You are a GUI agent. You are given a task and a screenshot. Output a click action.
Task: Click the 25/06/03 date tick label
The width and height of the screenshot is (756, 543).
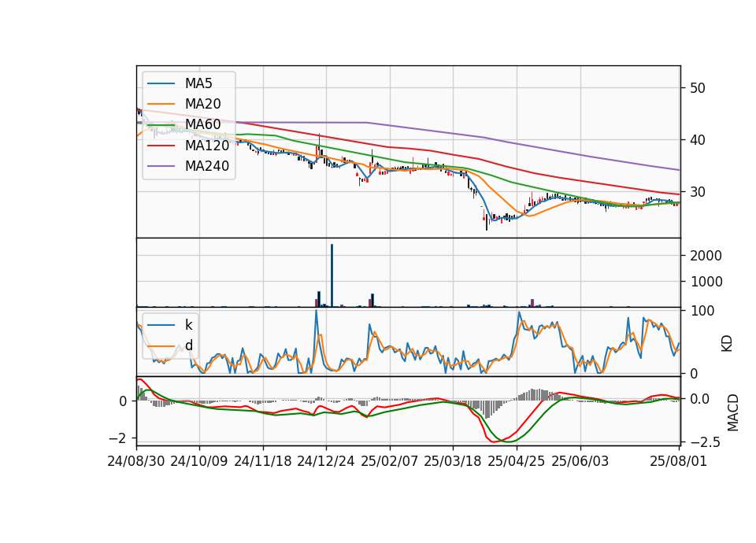point(580,461)
